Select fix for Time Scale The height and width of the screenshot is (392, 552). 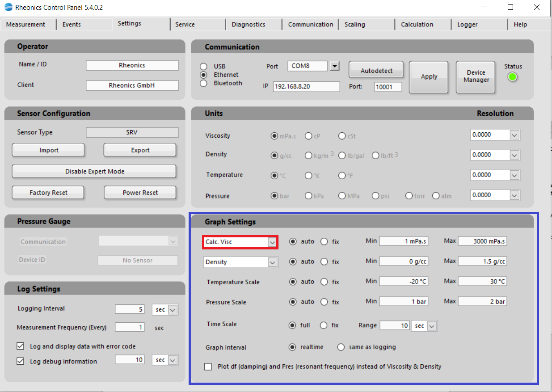tap(324, 325)
